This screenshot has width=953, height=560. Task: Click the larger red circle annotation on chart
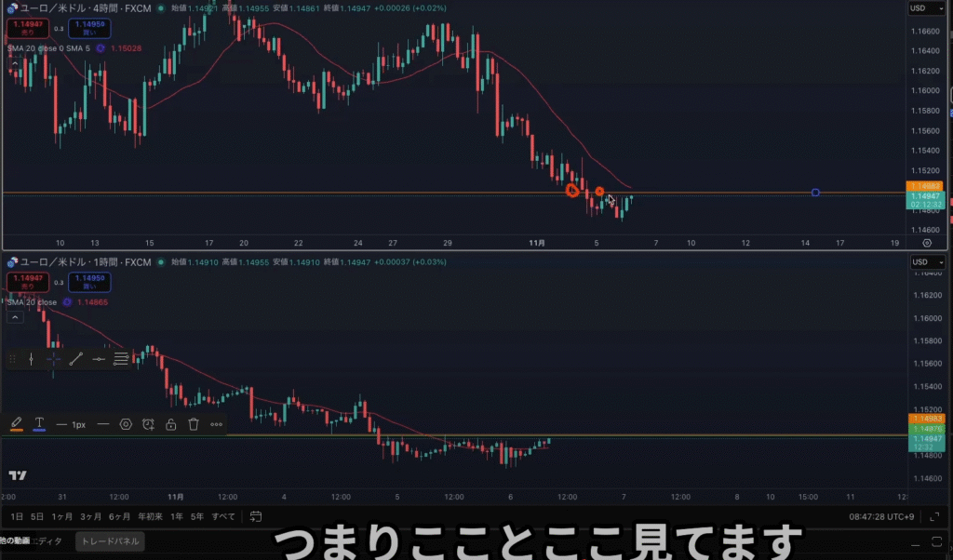click(x=572, y=191)
